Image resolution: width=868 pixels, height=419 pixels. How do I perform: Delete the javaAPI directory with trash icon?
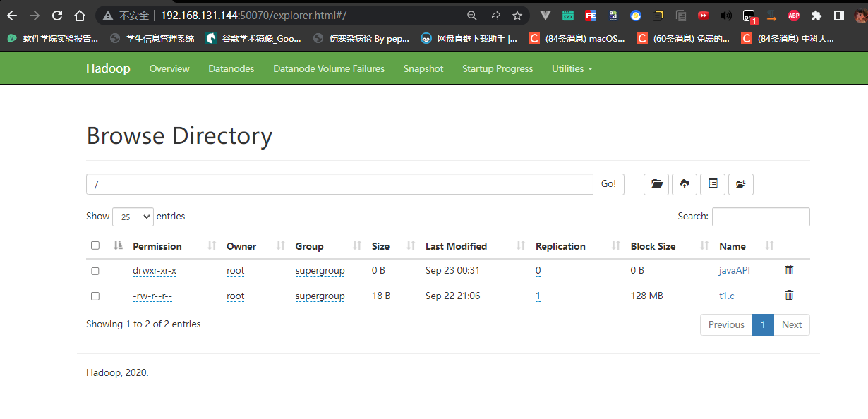[789, 270]
